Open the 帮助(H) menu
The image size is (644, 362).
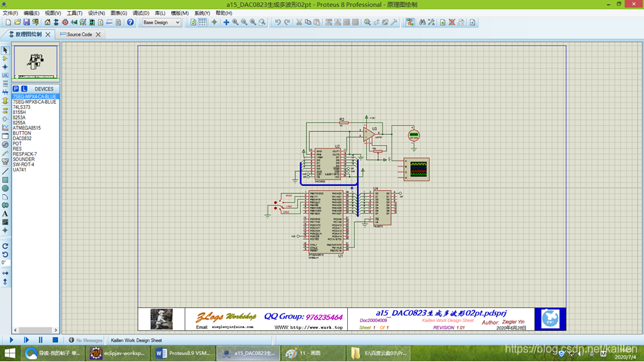pos(224,13)
